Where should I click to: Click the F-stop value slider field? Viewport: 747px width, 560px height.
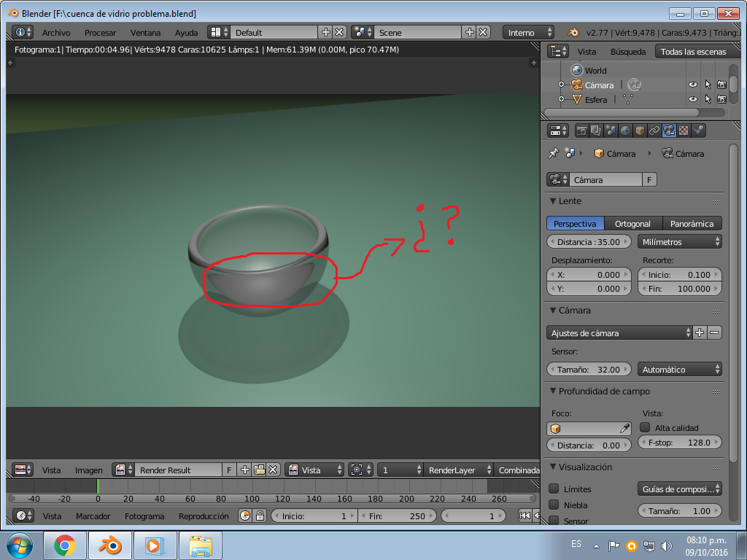pos(680,442)
